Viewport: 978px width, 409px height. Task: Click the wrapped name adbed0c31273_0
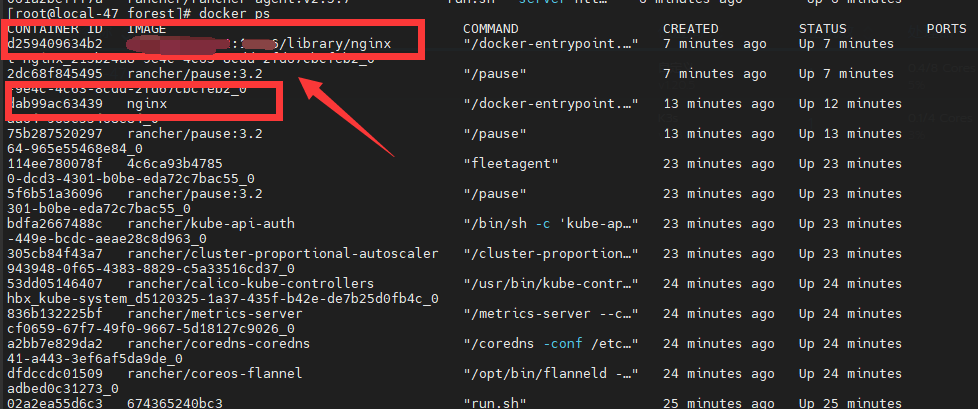[63, 388]
